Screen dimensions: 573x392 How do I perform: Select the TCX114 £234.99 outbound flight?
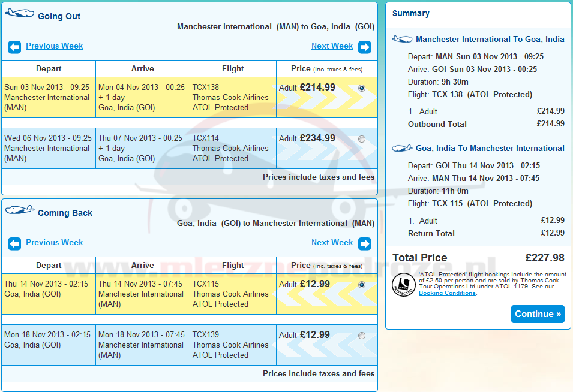tap(361, 139)
